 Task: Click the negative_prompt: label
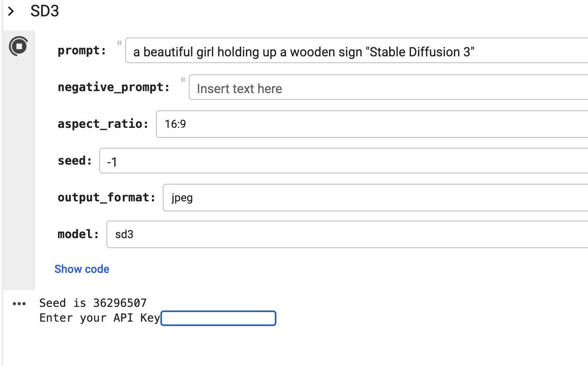(x=114, y=87)
